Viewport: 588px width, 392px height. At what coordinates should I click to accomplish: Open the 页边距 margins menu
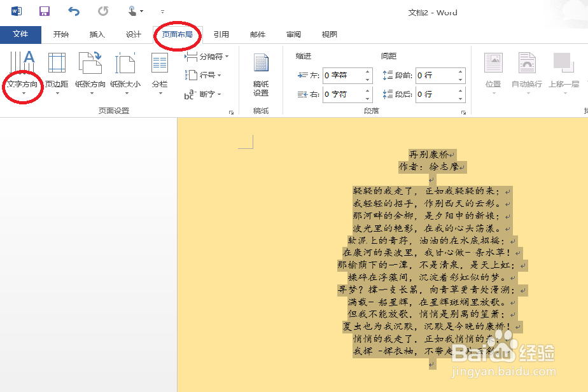tap(57, 73)
